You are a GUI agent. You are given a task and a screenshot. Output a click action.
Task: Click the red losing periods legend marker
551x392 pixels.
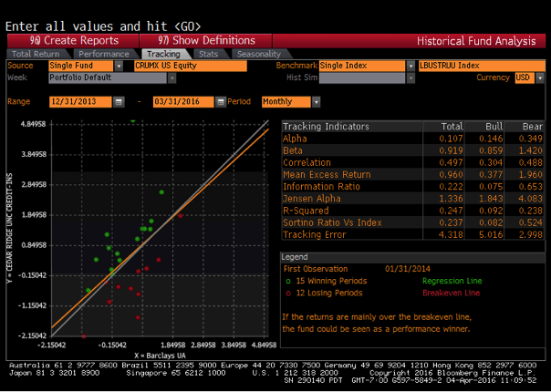287,293
